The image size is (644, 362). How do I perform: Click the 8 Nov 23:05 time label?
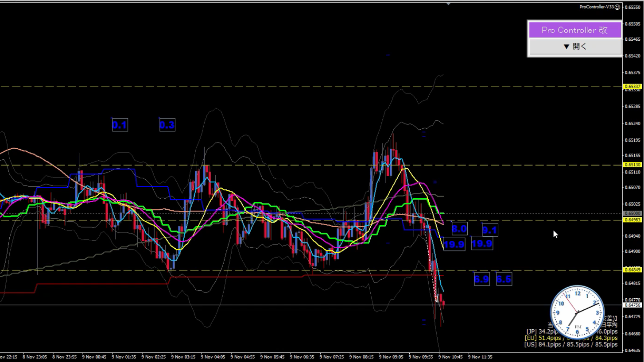35,357
